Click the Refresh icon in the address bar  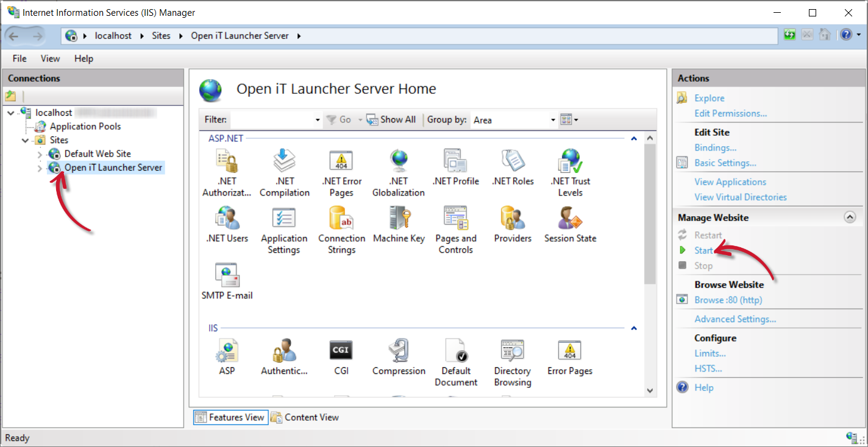click(x=789, y=35)
